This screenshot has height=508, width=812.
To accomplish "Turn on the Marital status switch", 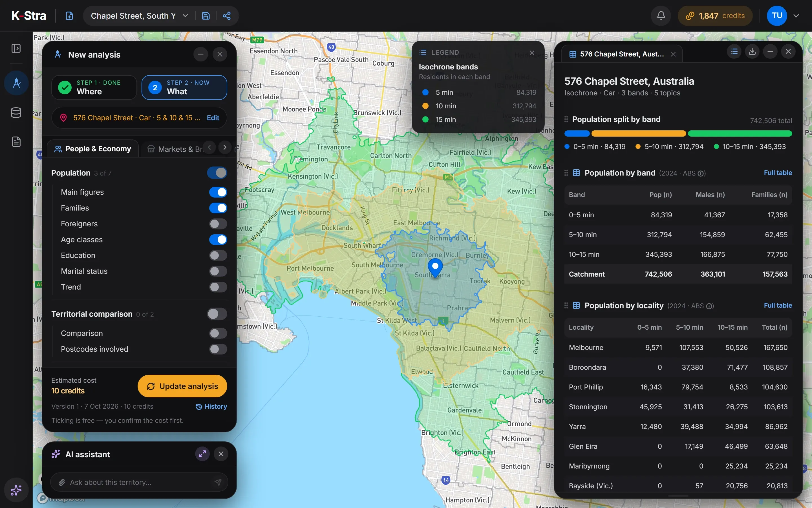I will click(218, 271).
